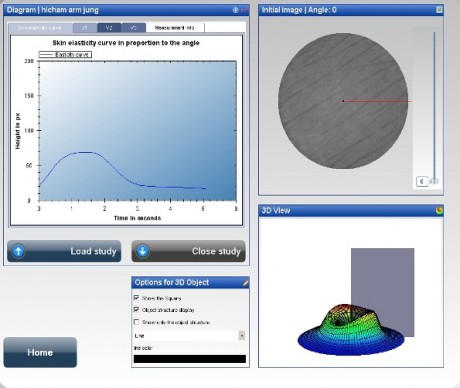Screen dimensions: 460x388
Task: Click the pencil icon in Options for 3D Object
Action: coord(245,283)
